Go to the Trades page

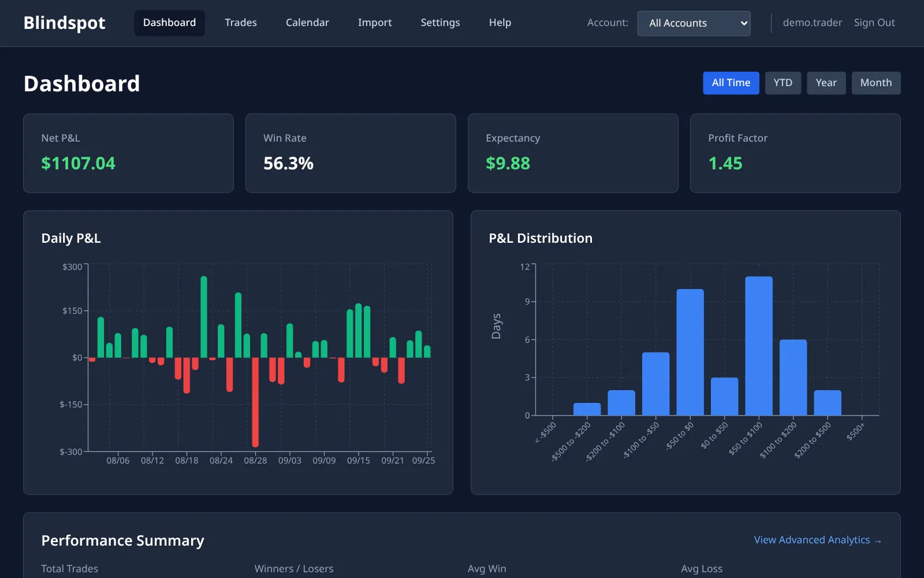(241, 23)
